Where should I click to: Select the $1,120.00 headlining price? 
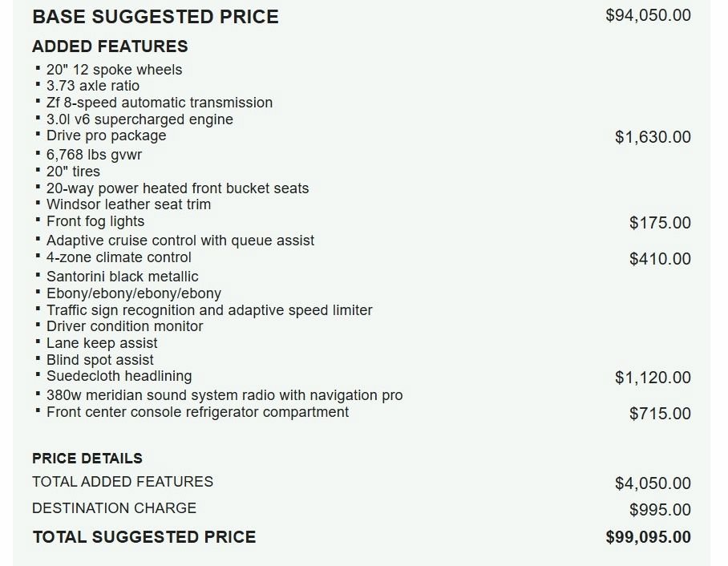(x=653, y=378)
